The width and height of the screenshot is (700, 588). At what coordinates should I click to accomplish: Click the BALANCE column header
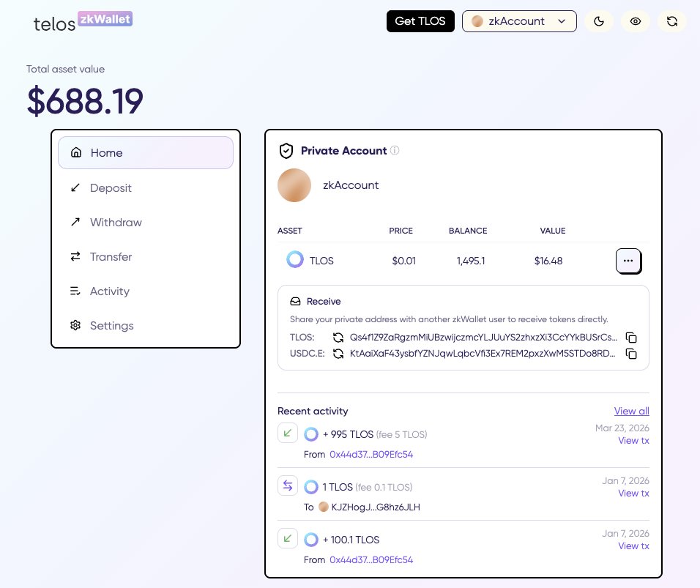(468, 231)
